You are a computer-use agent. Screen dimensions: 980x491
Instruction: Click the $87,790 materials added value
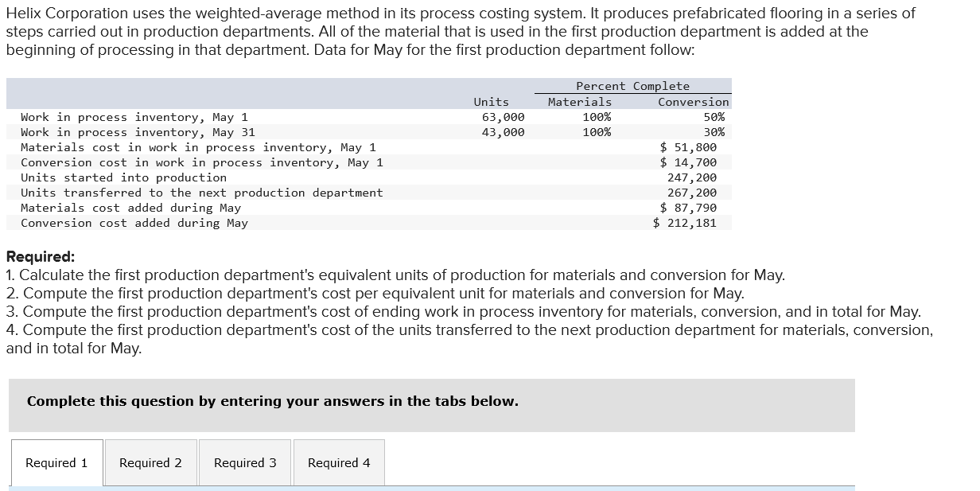pyautogui.click(x=689, y=208)
